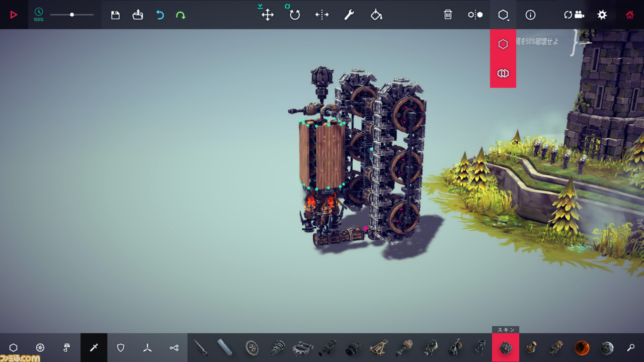This screenshot has width=644, height=362.
Task: Select the flaming ball block
Action: (x=582, y=347)
